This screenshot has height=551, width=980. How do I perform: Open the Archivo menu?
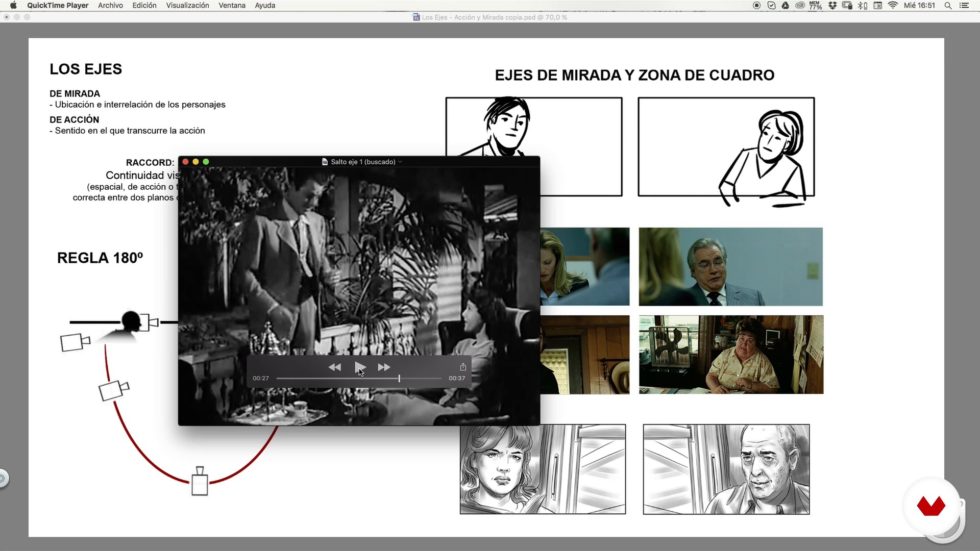click(x=110, y=6)
